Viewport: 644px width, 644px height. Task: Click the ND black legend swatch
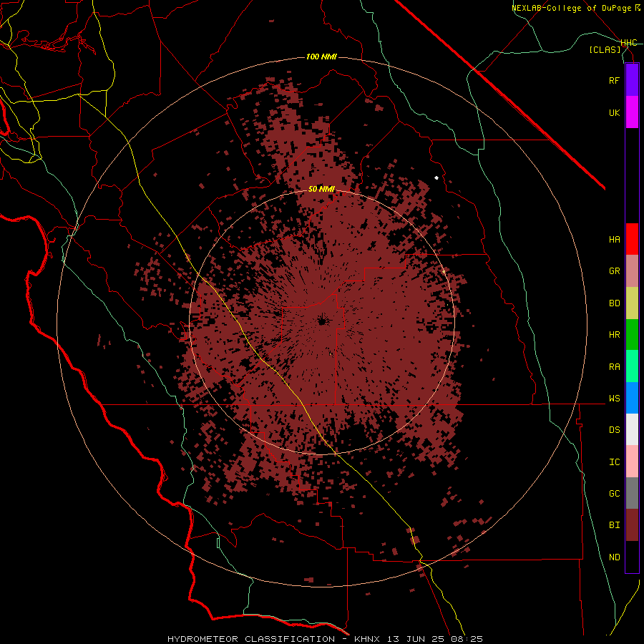point(632,557)
